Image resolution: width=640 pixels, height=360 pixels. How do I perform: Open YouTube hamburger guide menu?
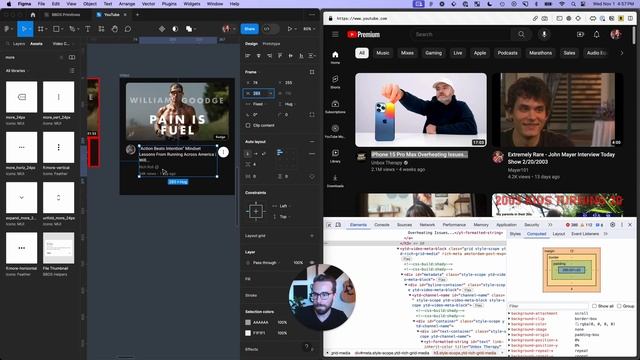point(335,34)
